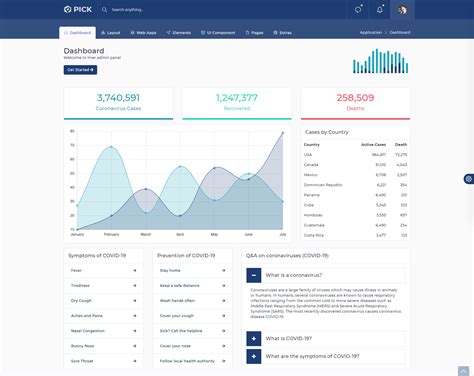Click the search magnifier icon
The image size is (474, 376).
[104, 10]
